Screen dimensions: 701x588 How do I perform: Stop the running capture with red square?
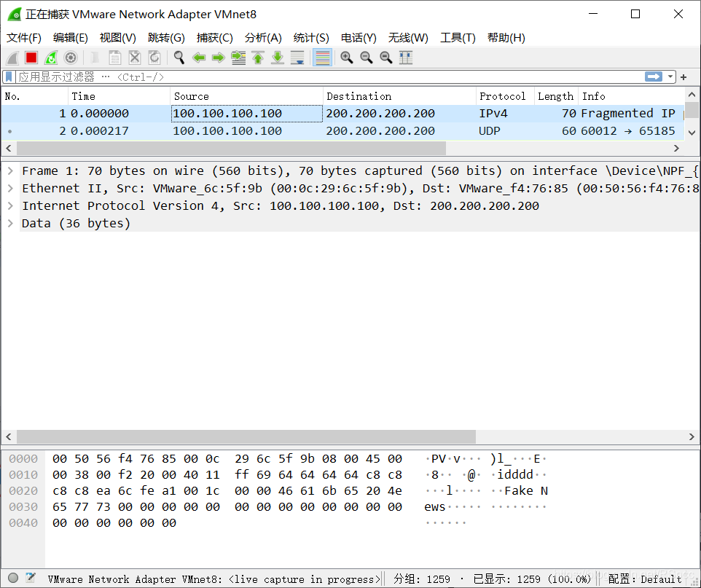(31, 58)
